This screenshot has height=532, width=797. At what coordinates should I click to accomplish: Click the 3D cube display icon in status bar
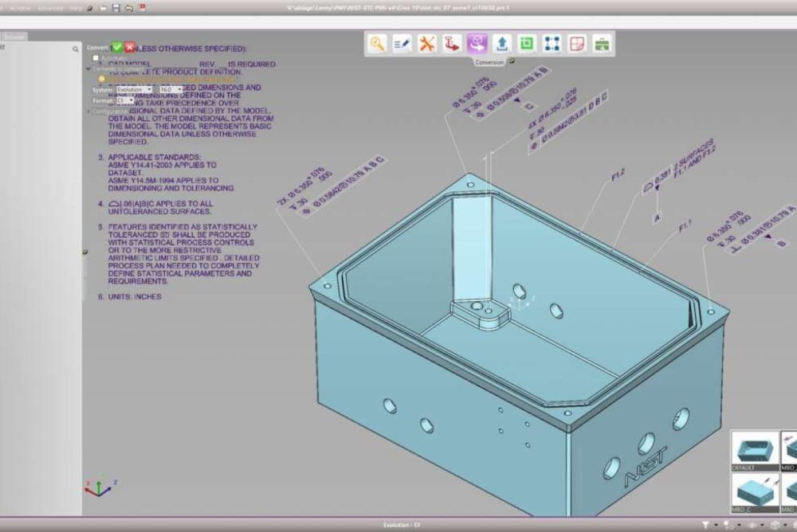775,525
